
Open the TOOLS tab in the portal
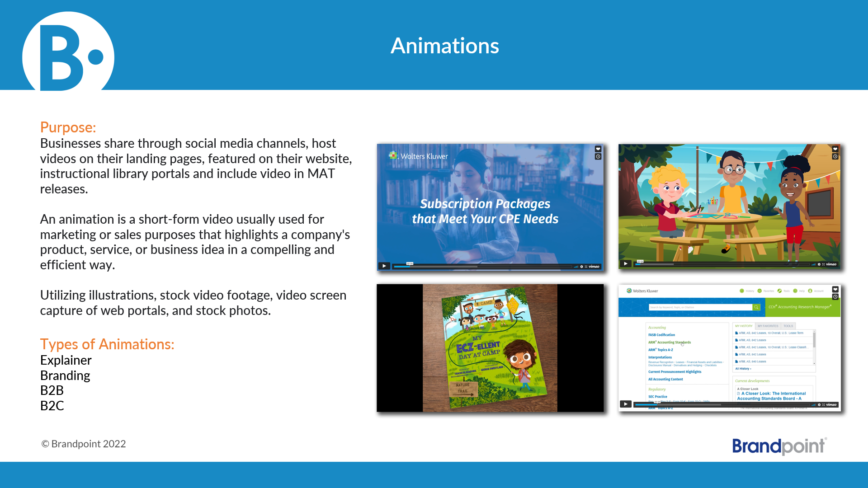(x=788, y=326)
